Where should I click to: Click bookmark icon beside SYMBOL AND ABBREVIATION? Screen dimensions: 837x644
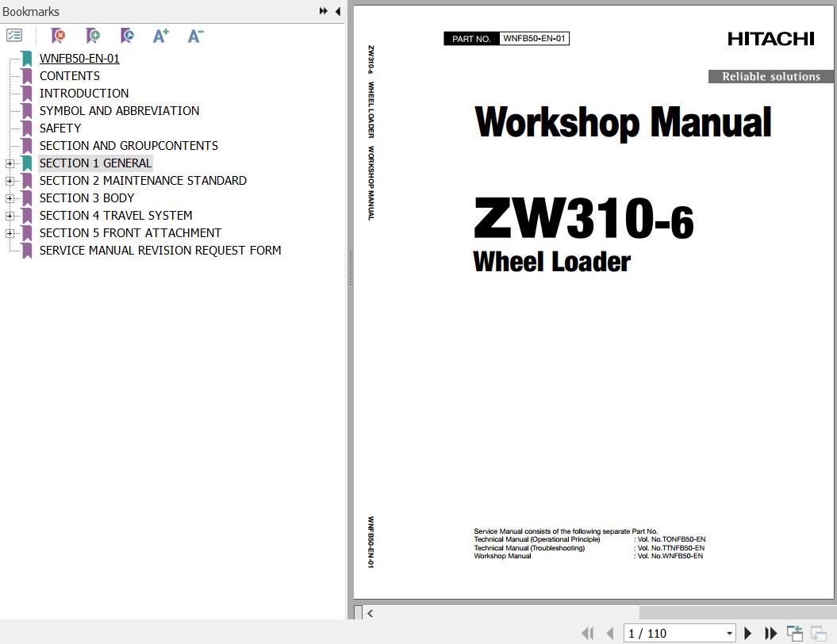27,111
